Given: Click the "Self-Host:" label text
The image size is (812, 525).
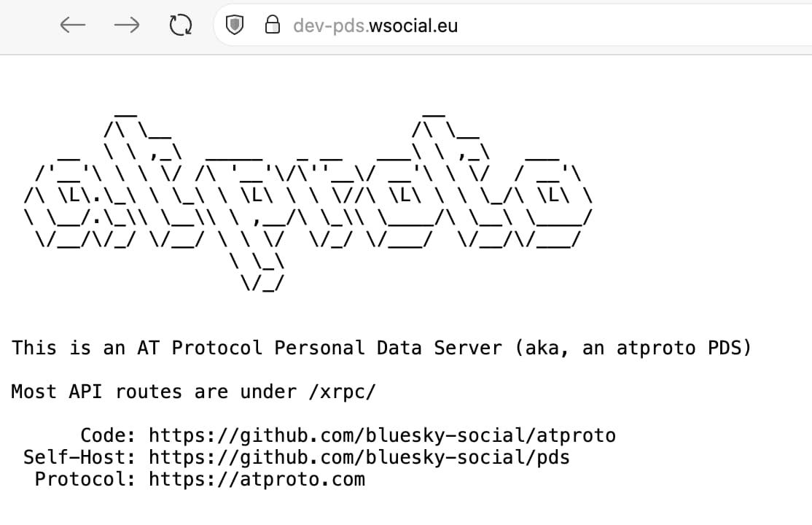Looking at the screenshot, I should click(x=79, y=458).
